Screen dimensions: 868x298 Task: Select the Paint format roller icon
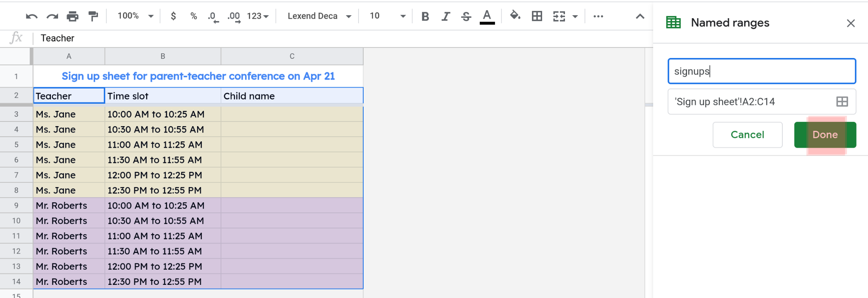93,17
